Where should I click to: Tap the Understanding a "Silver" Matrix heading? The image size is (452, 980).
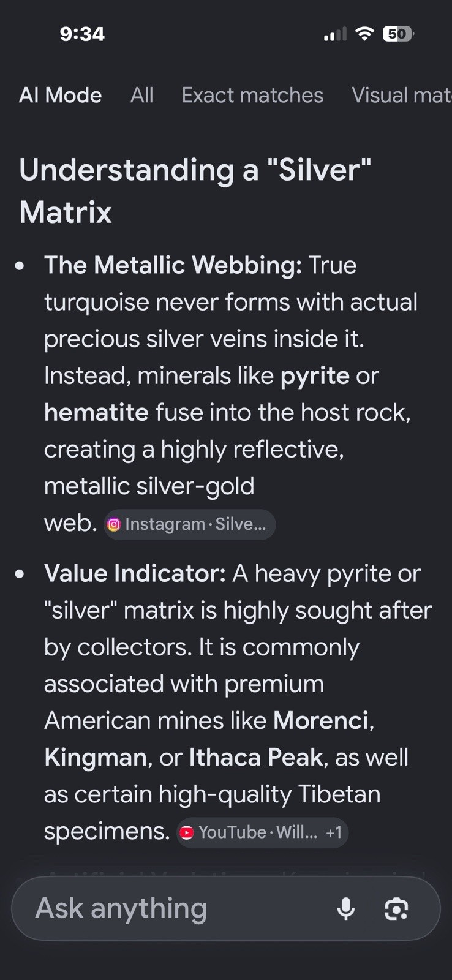pos(195,191)
